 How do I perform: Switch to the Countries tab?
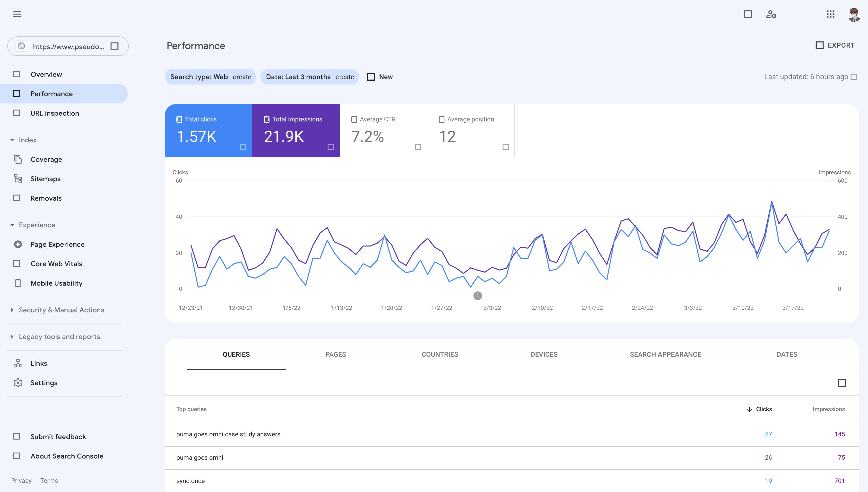440,355
